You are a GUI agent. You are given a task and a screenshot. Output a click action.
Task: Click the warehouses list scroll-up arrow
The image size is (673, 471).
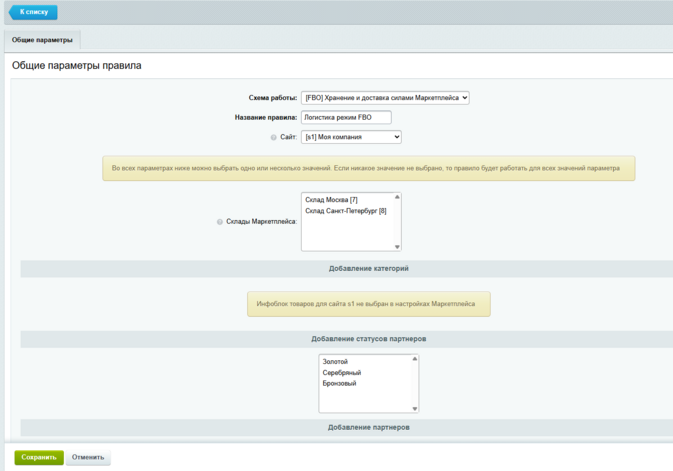point(397,198)
